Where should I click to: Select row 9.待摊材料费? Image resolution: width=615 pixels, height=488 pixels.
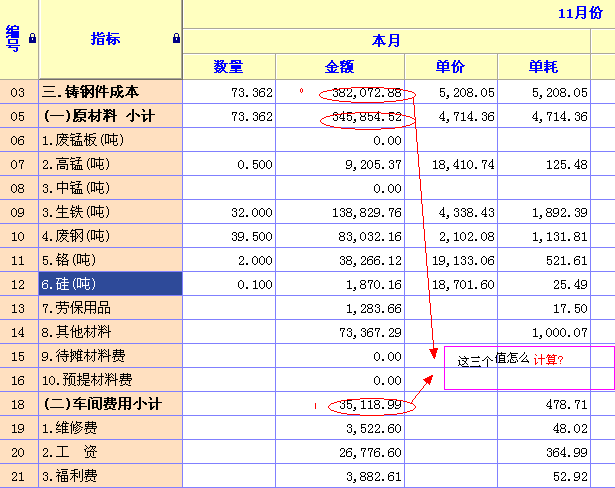tap(111, 356)
